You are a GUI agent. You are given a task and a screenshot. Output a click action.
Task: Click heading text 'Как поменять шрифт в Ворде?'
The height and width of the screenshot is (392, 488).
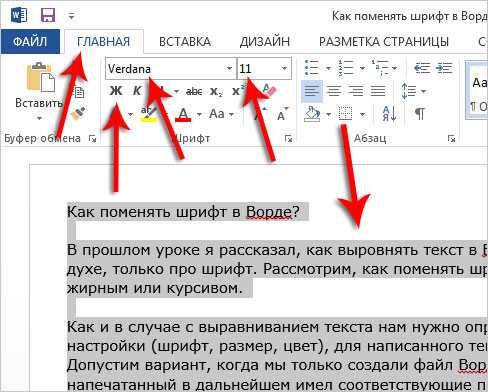[183, 212]
